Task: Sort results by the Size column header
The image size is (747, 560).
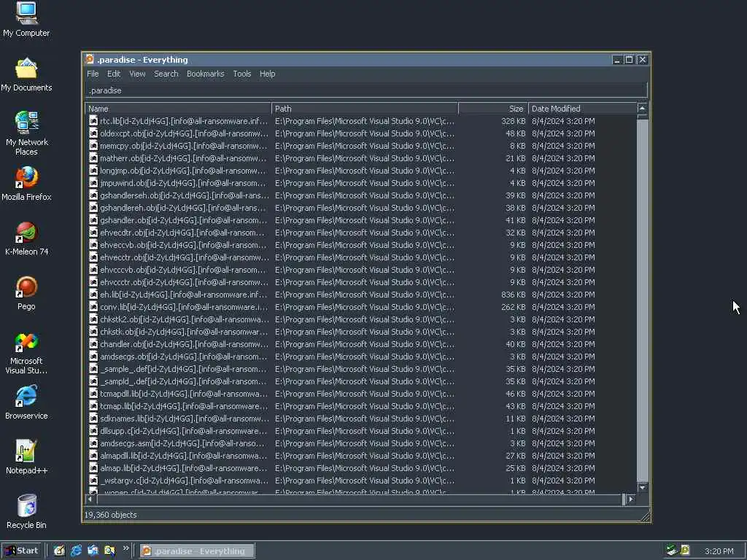Action: [494, 109]
